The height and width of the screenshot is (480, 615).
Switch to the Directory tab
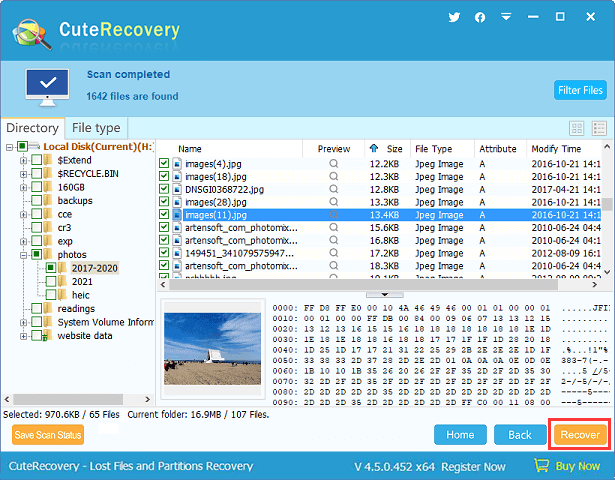(33, 128)
